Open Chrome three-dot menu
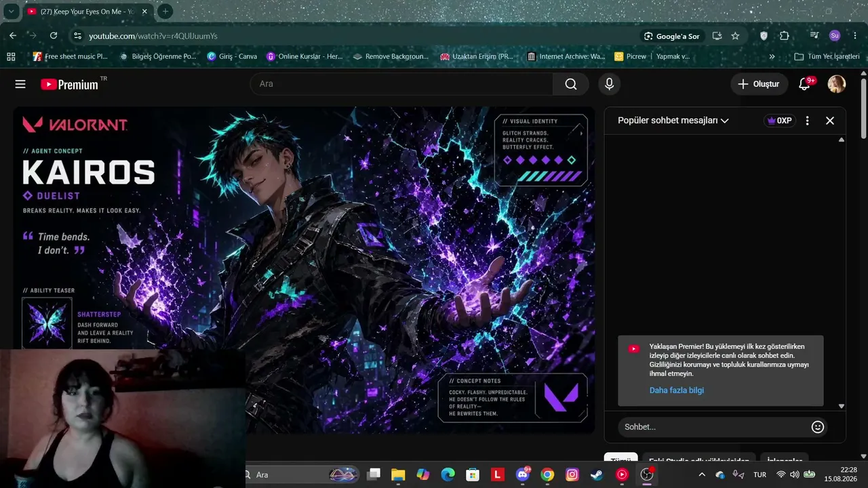868x488 pixels. click(x=854, y=36)
